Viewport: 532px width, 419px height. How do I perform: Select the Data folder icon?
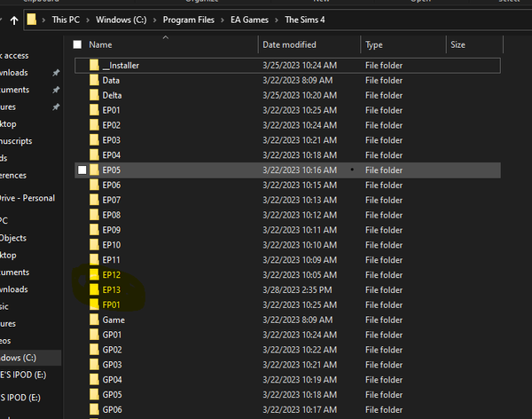[x=94, y=80]
